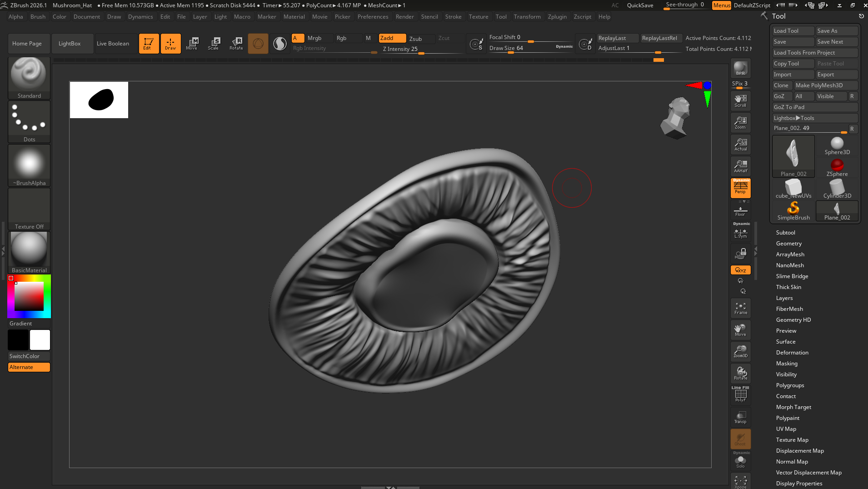The width and height of the screenshot is (868, 489).
Task: Toggle Zadd sculpt mode
Action: point(392,38)
